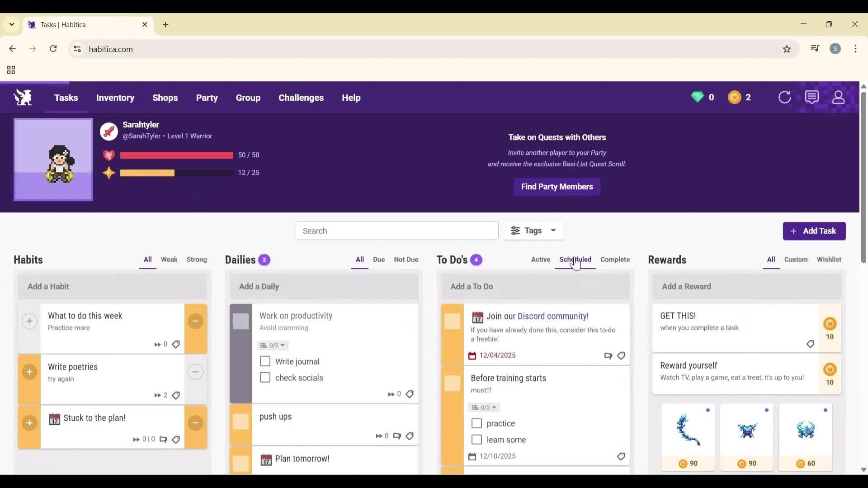Switch to the Complete tab in To Do's
The image size is (868, 488).
tap(615, 259)
